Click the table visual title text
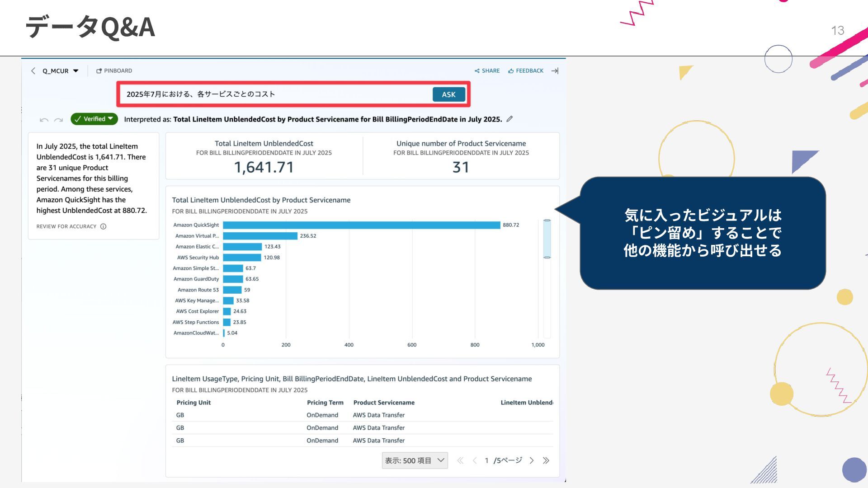868x488 pixels. (x=352, y=379)
